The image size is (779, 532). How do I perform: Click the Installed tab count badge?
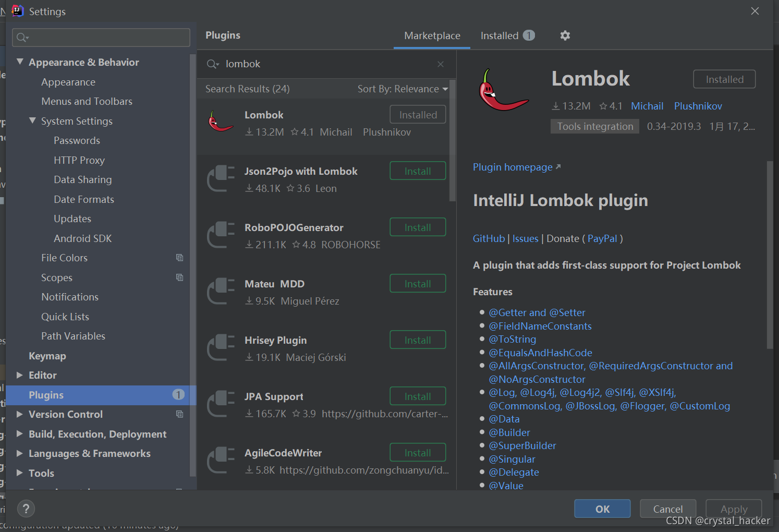pos(529,35)
